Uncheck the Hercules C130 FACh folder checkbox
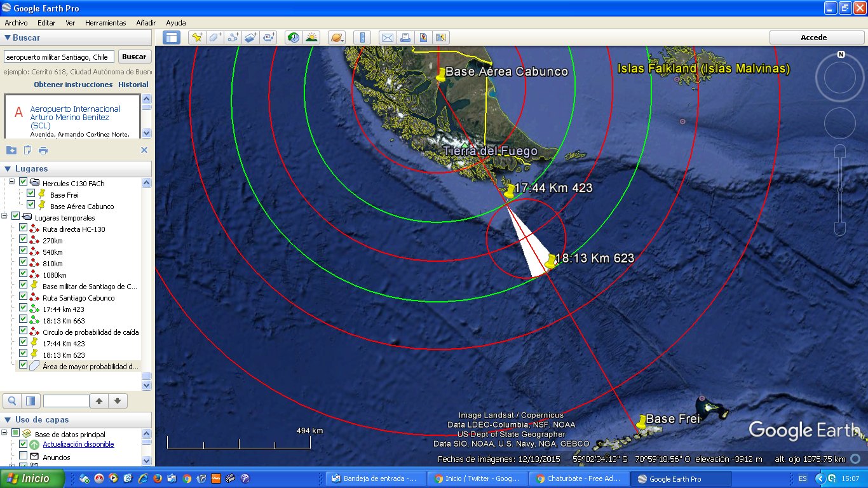 coord(24,182)
